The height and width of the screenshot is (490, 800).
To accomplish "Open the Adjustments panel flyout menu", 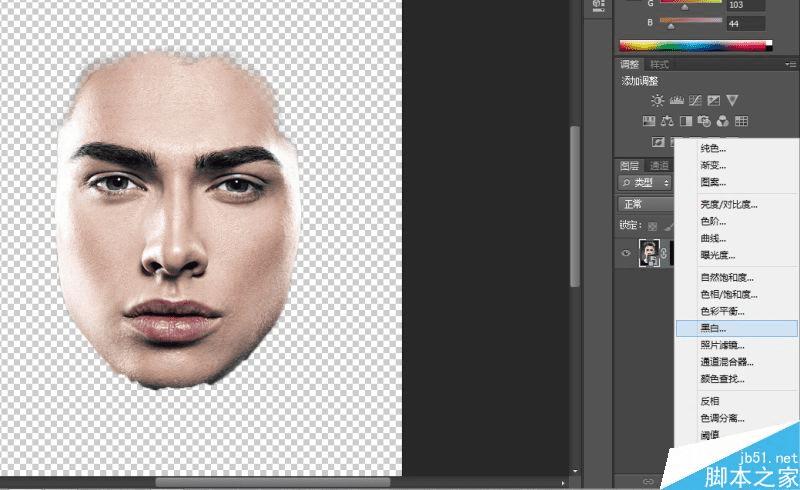I will 791,64.
